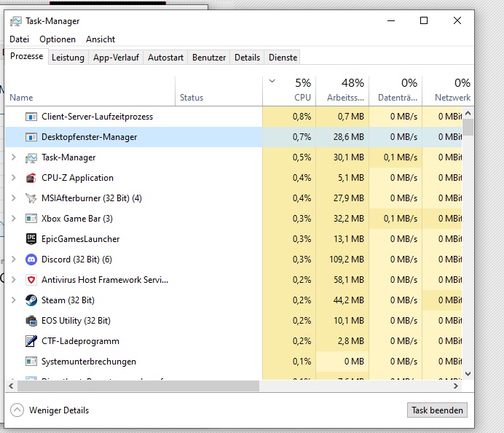Click the CTF-Ladeprogramm pen icon
The width and height of the screenshot is (504, 433).
31,341
